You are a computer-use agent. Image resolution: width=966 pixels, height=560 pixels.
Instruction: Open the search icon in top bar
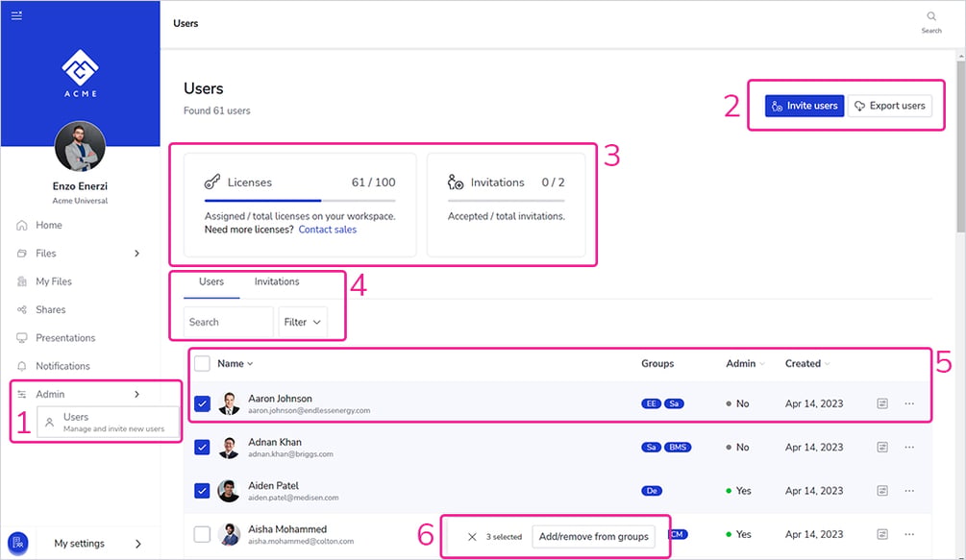tap(931, 16)
